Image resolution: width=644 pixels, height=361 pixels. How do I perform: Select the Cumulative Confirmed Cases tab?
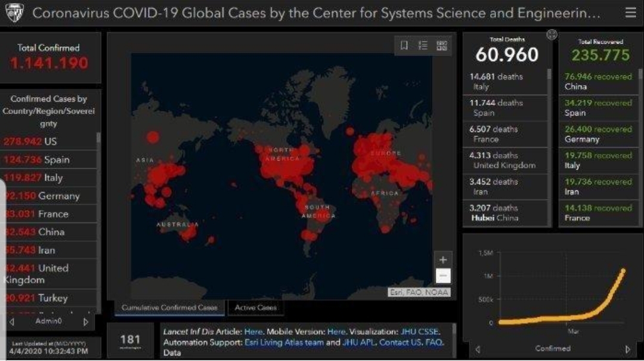pyautogui.click(x=169, y=308)
